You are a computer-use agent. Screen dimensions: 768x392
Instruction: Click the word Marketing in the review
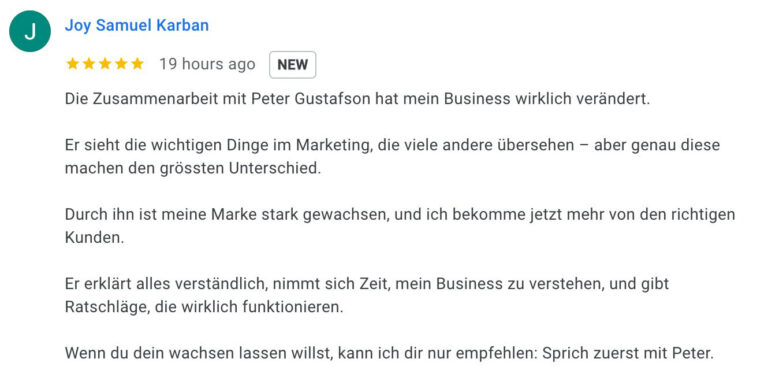pyautogui.click(x=334, y=146)
